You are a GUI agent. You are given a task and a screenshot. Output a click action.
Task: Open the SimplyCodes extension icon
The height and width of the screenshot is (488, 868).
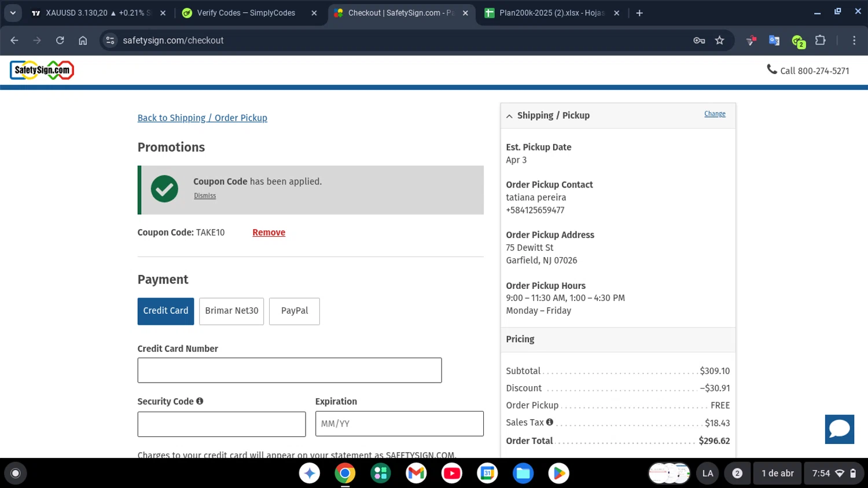coord(797,41)
